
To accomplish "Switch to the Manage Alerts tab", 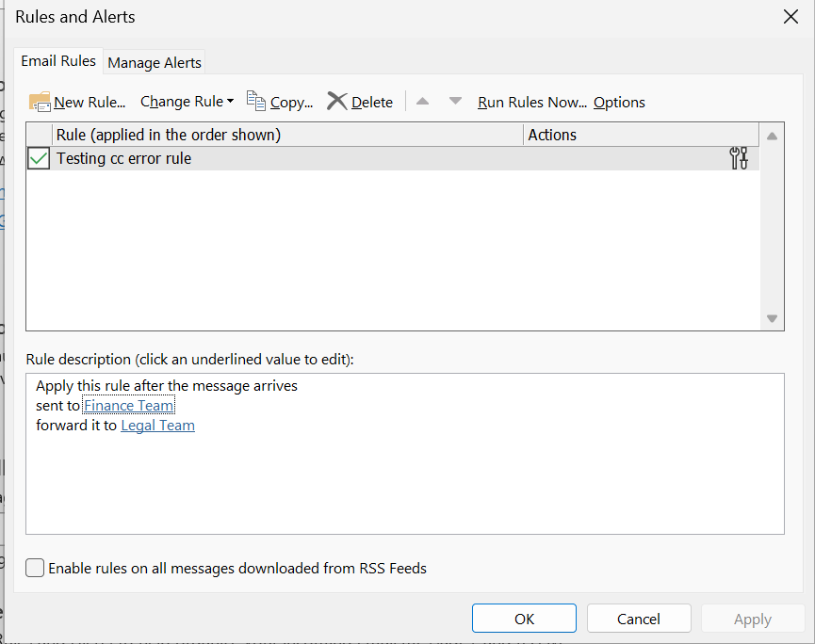I will pos(155,62).
